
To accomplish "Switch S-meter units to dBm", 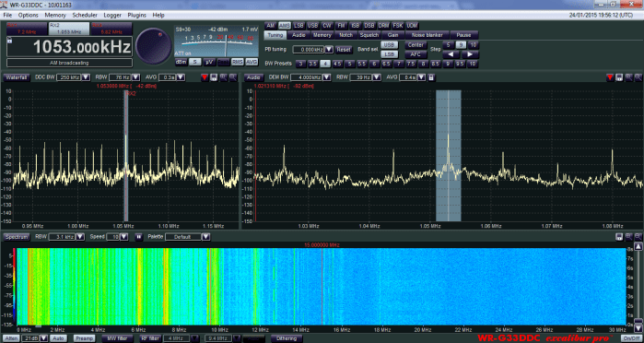I will (x=181, y=62).
